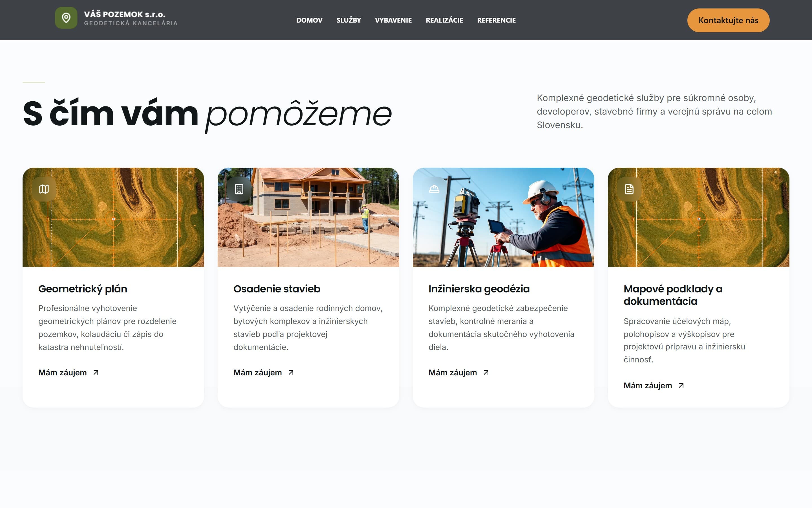
Task: Click the Inžinierska geodézia card title
Action: pos(479,289)
